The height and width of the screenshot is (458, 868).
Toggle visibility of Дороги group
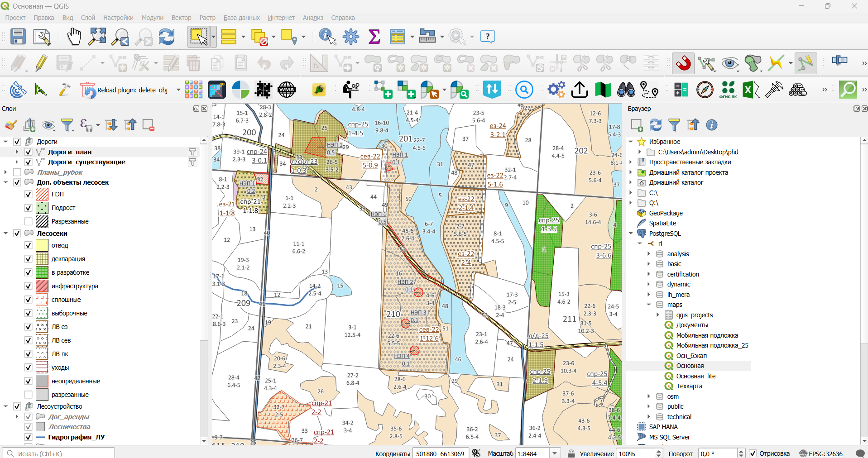[17, 142]
